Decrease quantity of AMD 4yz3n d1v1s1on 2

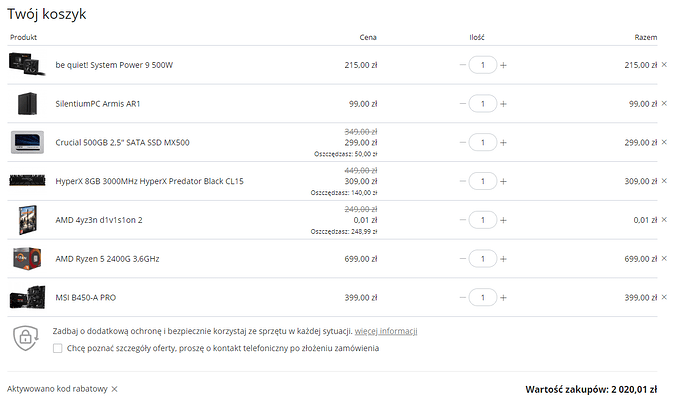point(462,220)
